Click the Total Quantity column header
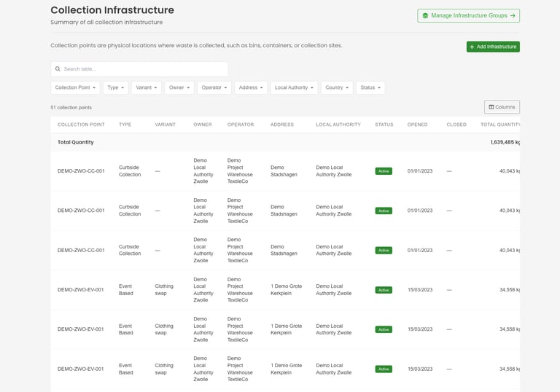Screen dimensions: 560x392 (x=500, y=125)
